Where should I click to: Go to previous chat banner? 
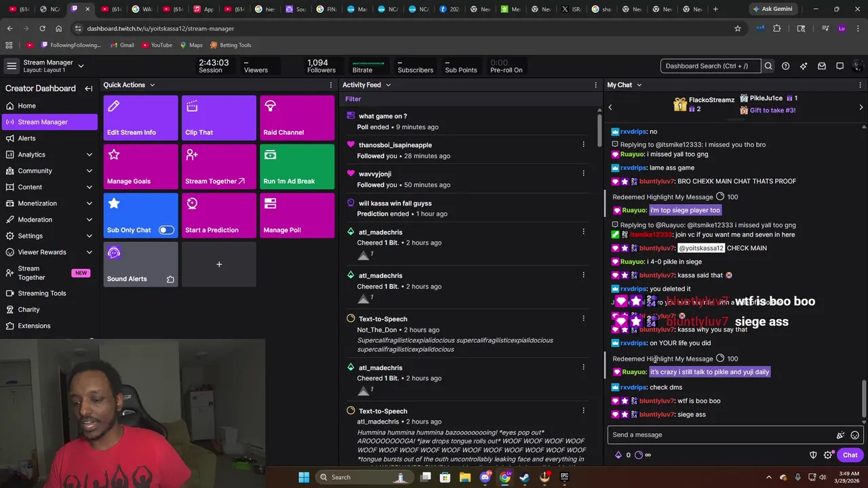point(610,107)
